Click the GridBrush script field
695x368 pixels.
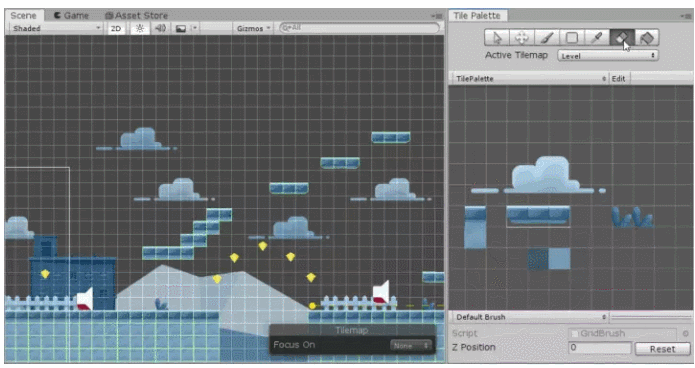click(622, 333)
